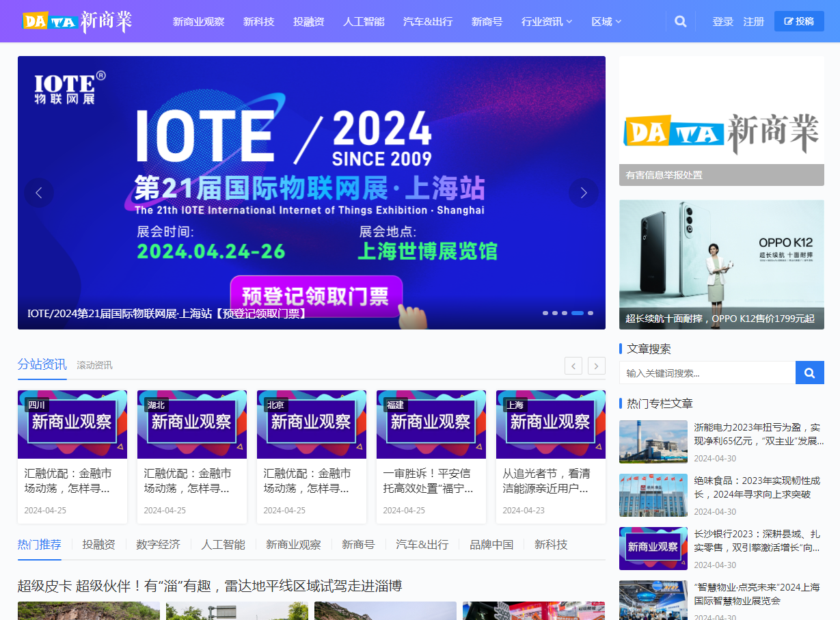Open 新科技 in the top navigation
The image size is (840, 620).
click(259, 21)
